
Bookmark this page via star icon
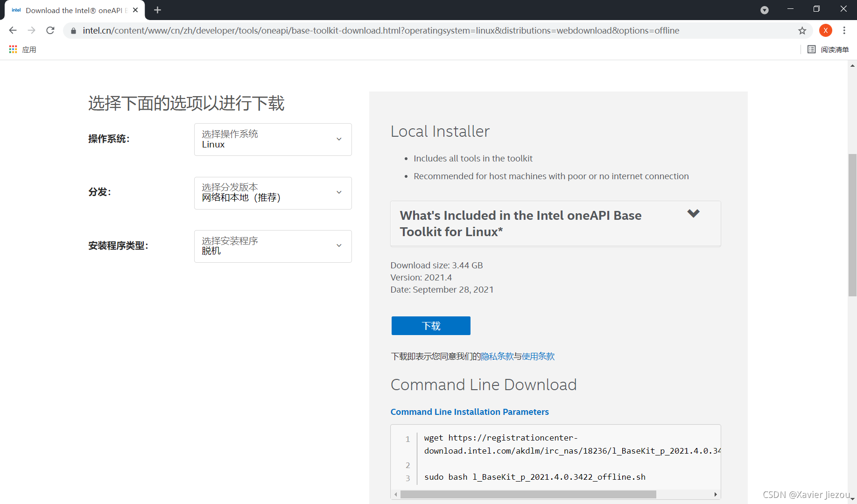point(802,30)
